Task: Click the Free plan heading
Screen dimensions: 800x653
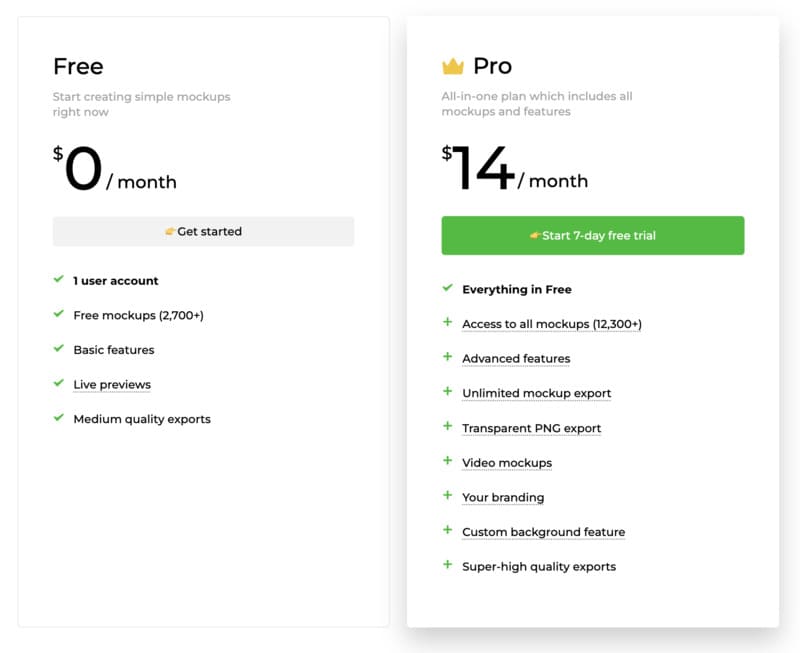Action: [78, 67]
